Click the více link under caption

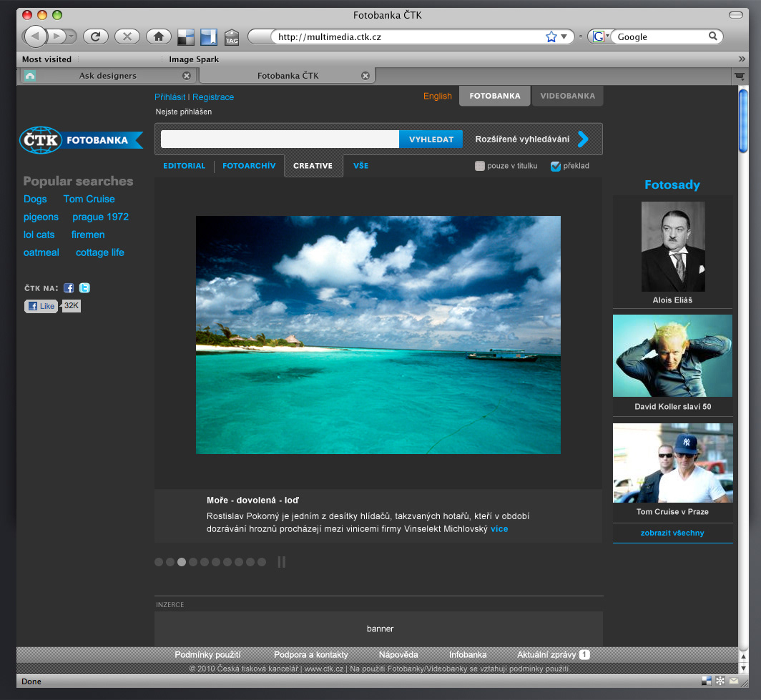point(499,529)
